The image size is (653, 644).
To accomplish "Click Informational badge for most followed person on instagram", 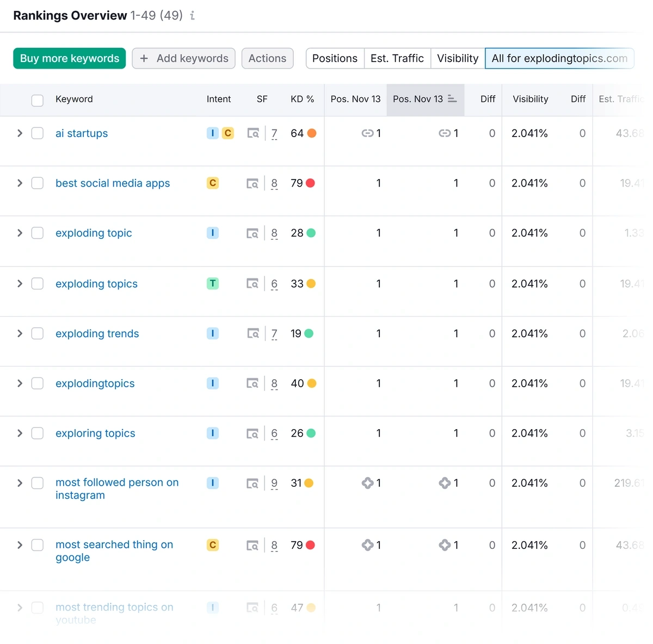I will [213, 483].
